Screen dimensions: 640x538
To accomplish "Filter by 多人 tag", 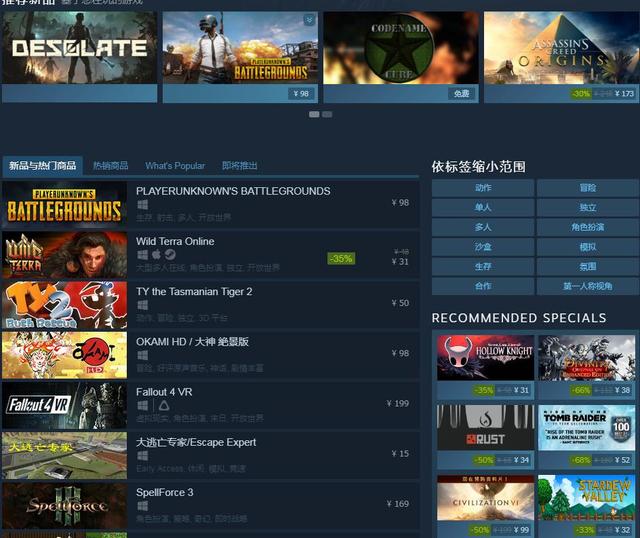I will 483,227.
